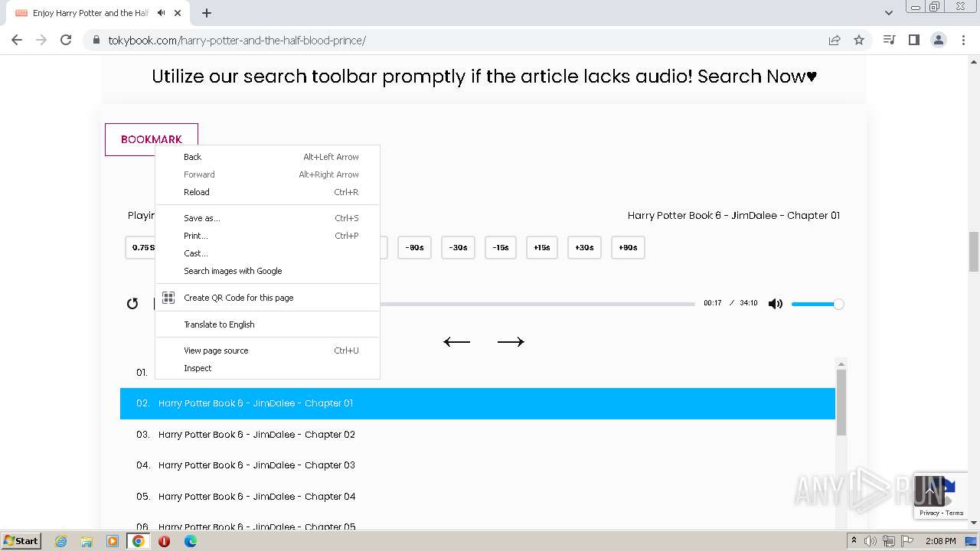The image size is (980, 551).
Task: Choose Reload in the context menu
Action: [267, 192]
